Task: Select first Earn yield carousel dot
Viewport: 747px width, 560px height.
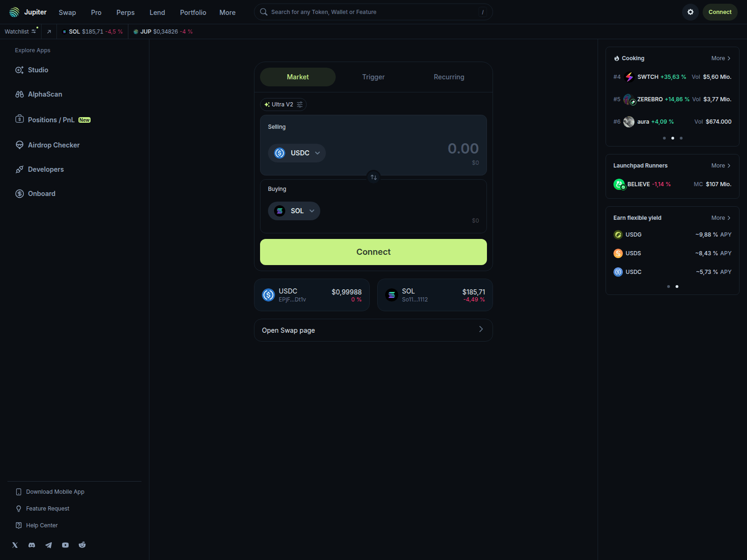Action: coord(669,287)
